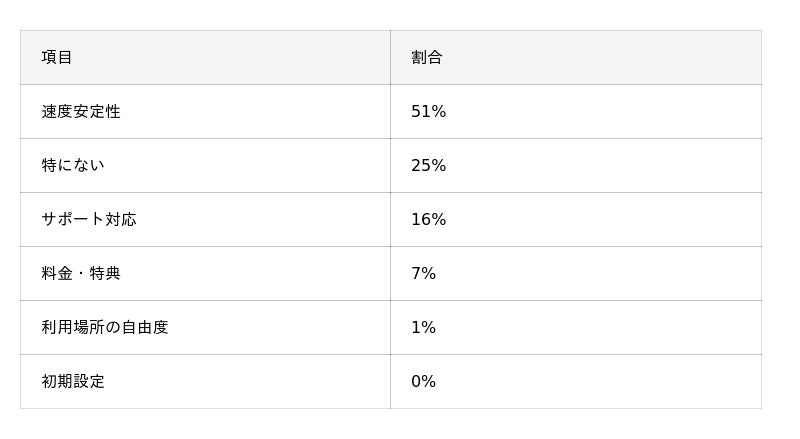The height and width of the screenshot is (439, 800).
Task: Select the 0% value cell
Action: (x=423, y=381)
